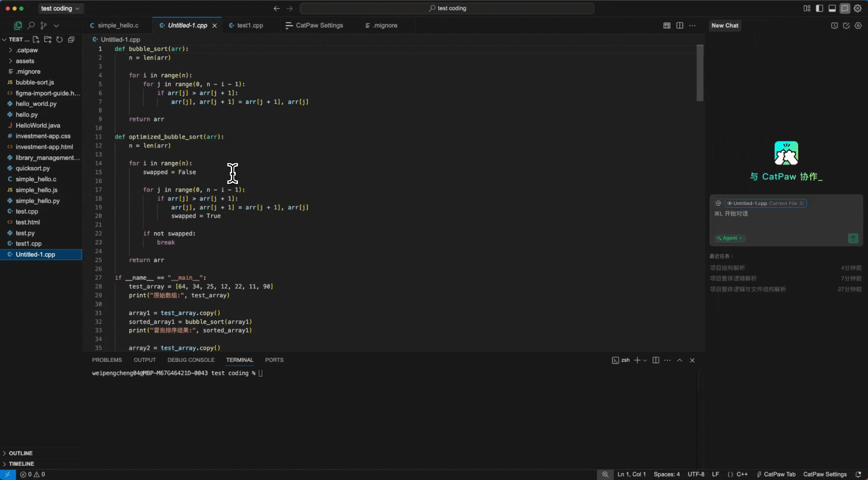Toggle the CatPaw chat panel
The width and height of the screenshot is (868, 480).
coord(845,8)
